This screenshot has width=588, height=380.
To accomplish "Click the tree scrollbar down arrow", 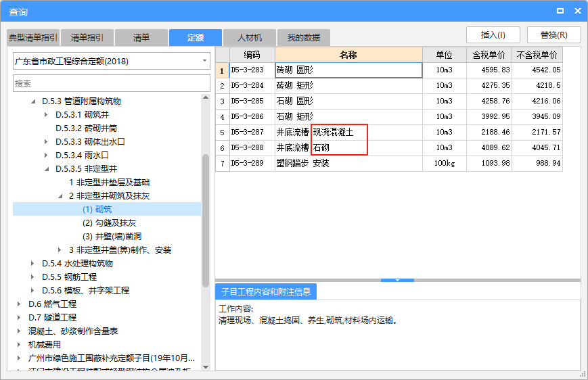I will [x=206, y=367].
